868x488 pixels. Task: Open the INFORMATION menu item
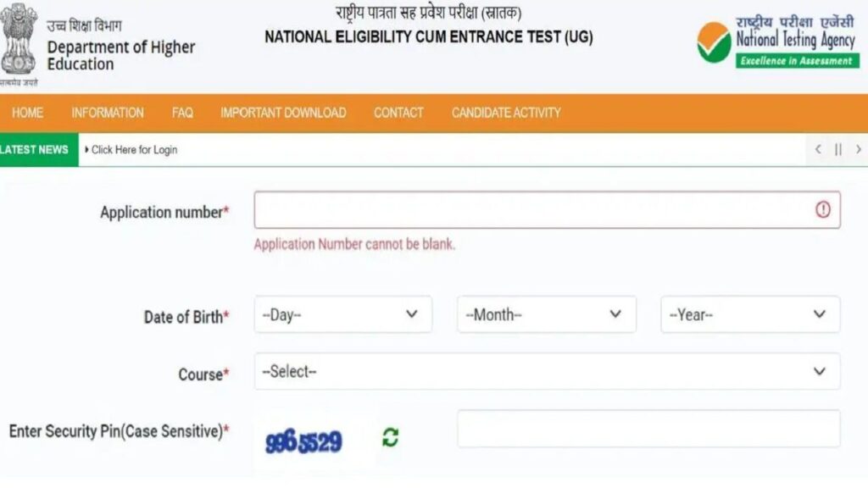click(108, 113)
